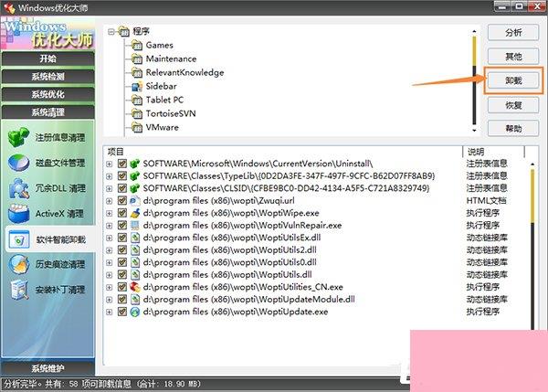Image resolution: width=548 pixels, height=392 pixels.
Task: Click the Games folder icon
Action: pyautogui.click(x=137, y=45)
